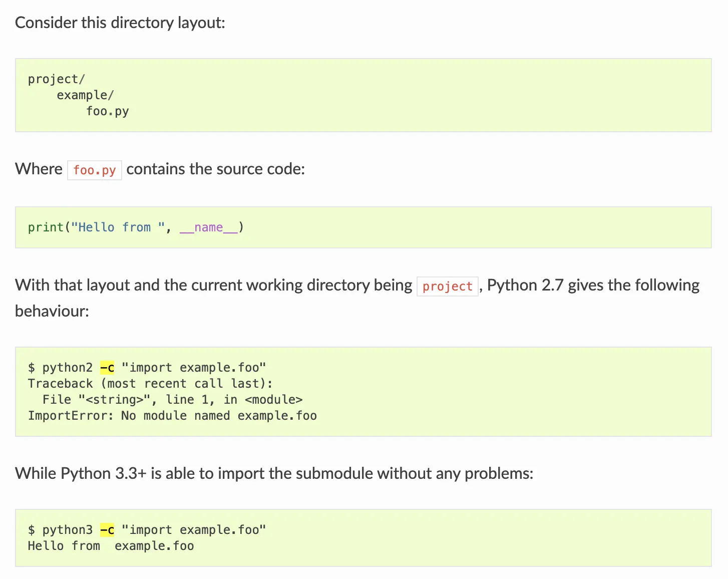The width and height of the screenshot is (728, 579).
Task: Click "project/" in the directory tree block
Action: [x=57, y=79]
